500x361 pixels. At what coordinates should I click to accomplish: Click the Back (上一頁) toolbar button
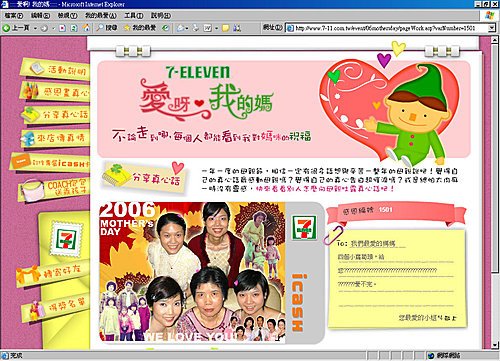[16, 28]
